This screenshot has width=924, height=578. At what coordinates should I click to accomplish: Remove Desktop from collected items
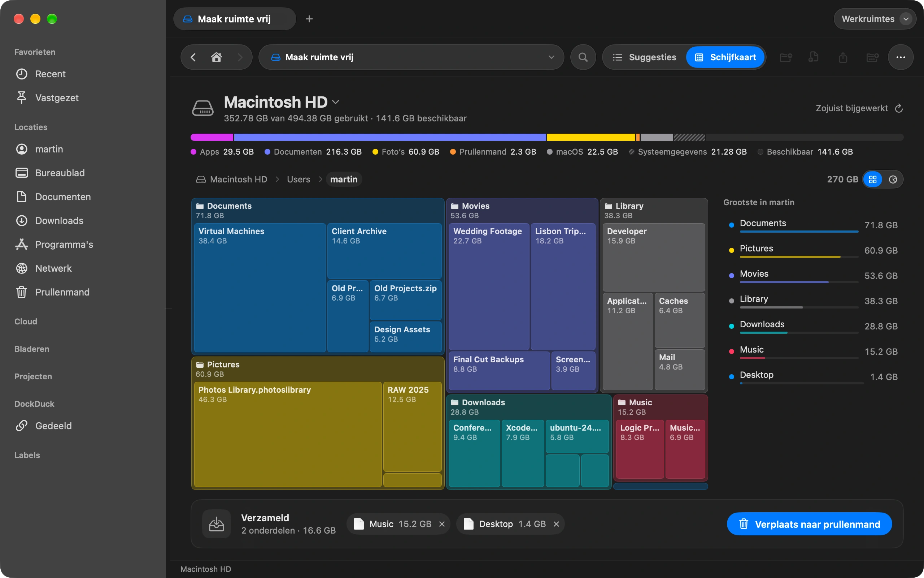[x=556, y=524]
